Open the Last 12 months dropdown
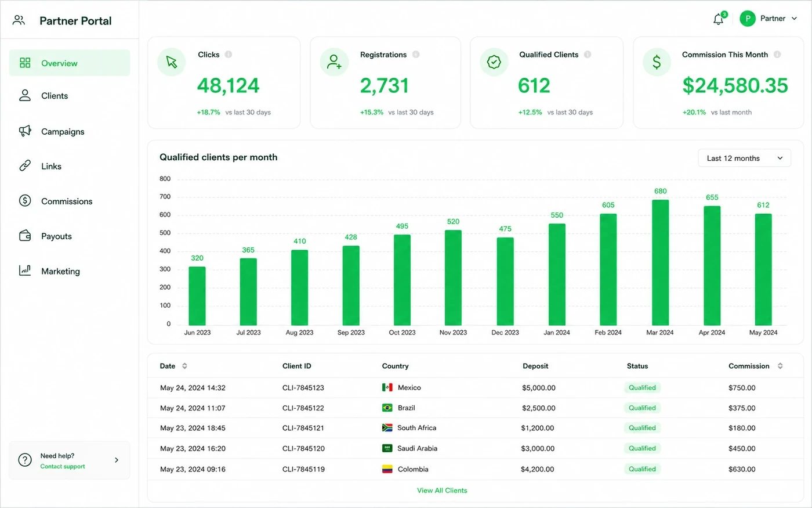The image size is (812, 508). [x=745, y=158]
